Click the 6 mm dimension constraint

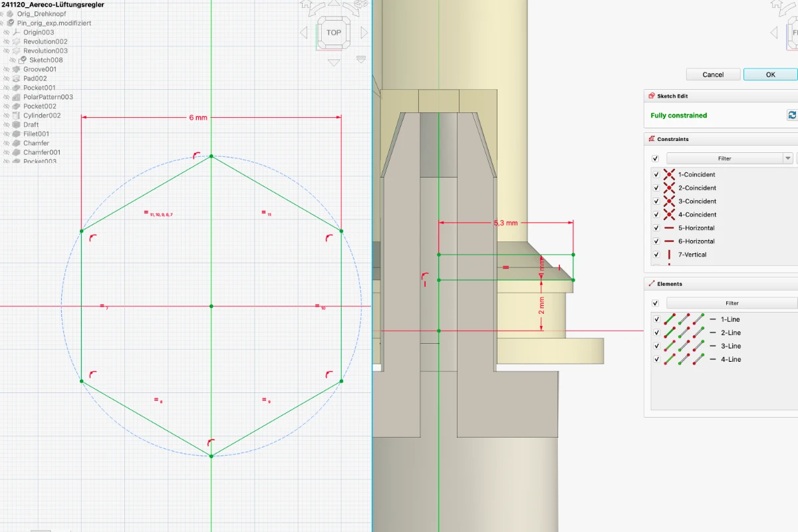tap(198, 117)
